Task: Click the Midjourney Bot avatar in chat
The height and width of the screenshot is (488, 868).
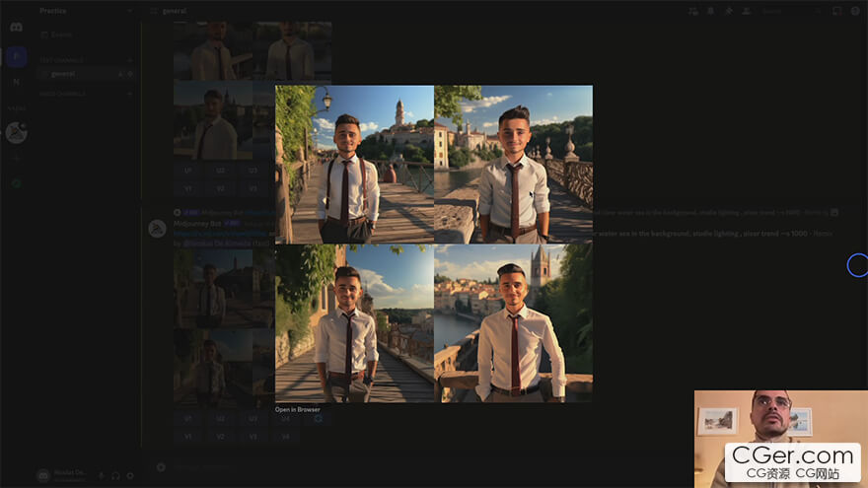Action: point(158,229)
